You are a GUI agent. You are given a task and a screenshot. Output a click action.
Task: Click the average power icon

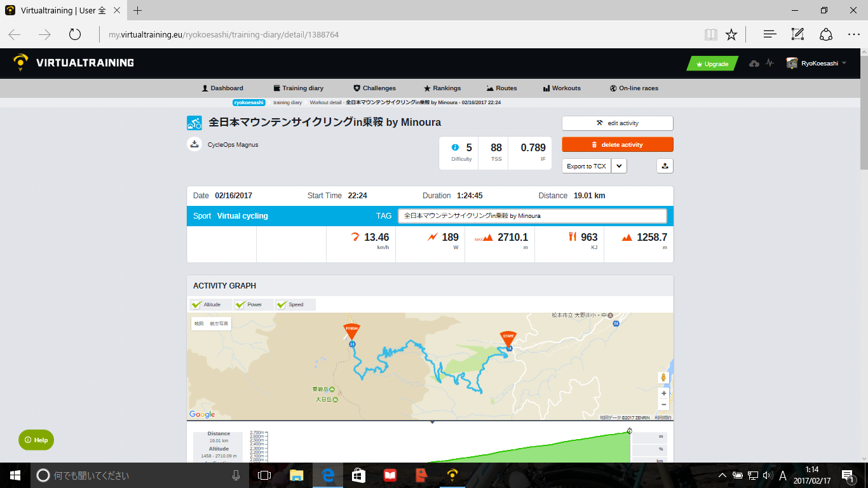pyautogui.click(x=432, y=237)
